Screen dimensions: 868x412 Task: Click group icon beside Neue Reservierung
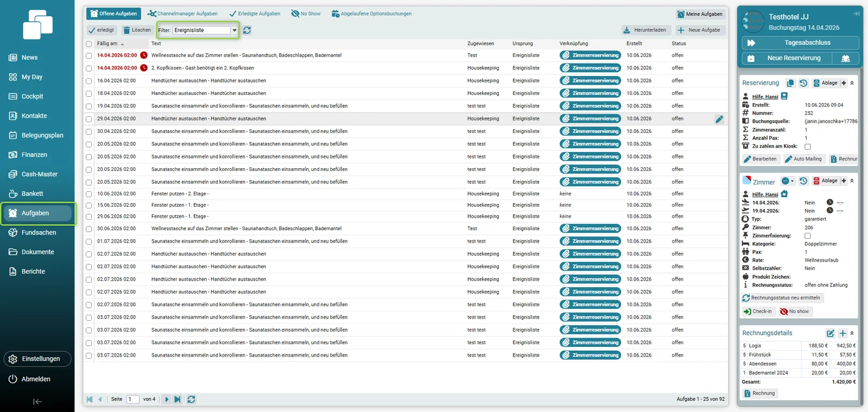[845, 58]
